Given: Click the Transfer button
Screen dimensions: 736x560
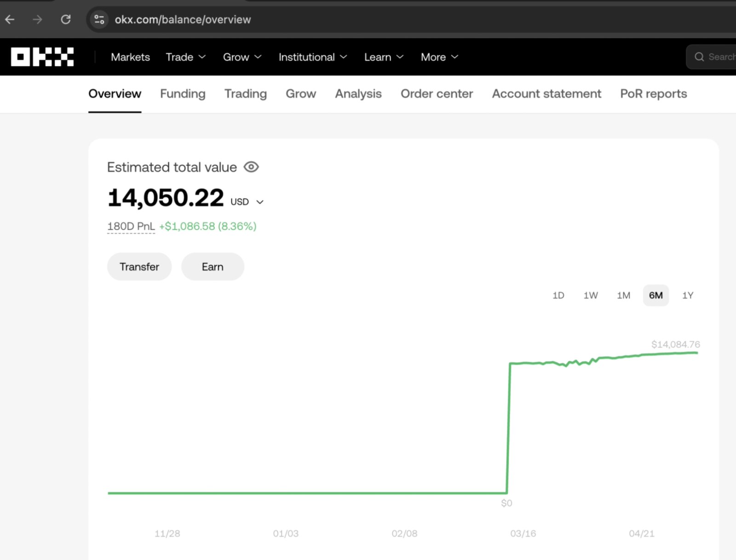Looking at the screenshot, I should (139, 267).
